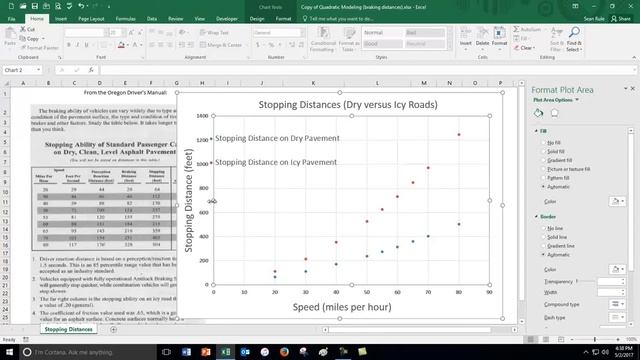This screenshot has height=360, width=640.
Task: Click the Format cells icon
Action: tap(499, 33)
